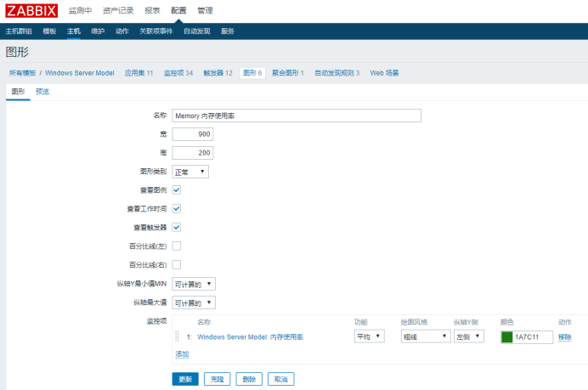Open the 资产记录 top menu
Screen dimensions: 588x390
pyautogui.click(x=118, y=10)
